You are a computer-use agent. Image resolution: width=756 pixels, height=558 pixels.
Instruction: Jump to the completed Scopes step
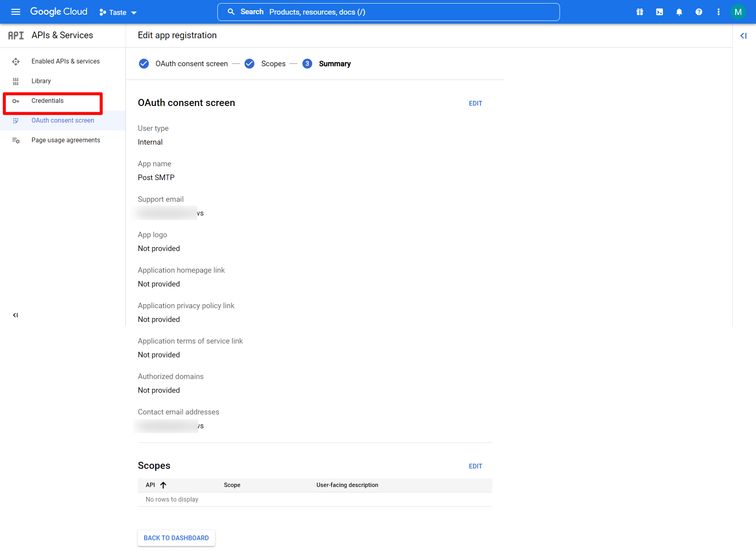[x=273, y=64]
